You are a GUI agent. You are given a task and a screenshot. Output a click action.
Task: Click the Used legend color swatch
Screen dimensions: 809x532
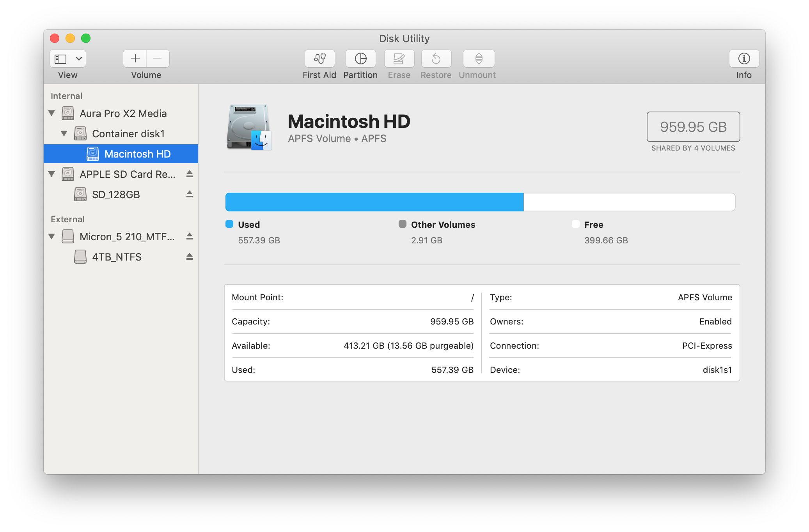pyautogui.click(x=230, y=224)
